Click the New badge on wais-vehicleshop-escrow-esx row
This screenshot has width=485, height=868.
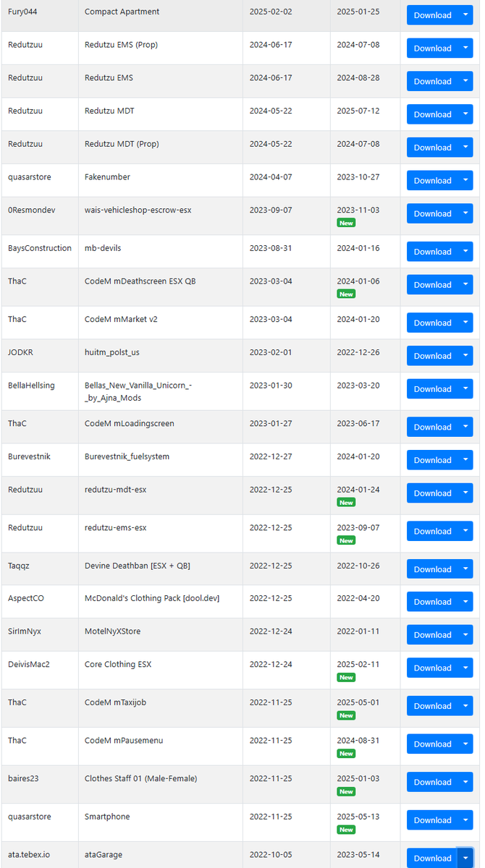click(x=346, y=223)
